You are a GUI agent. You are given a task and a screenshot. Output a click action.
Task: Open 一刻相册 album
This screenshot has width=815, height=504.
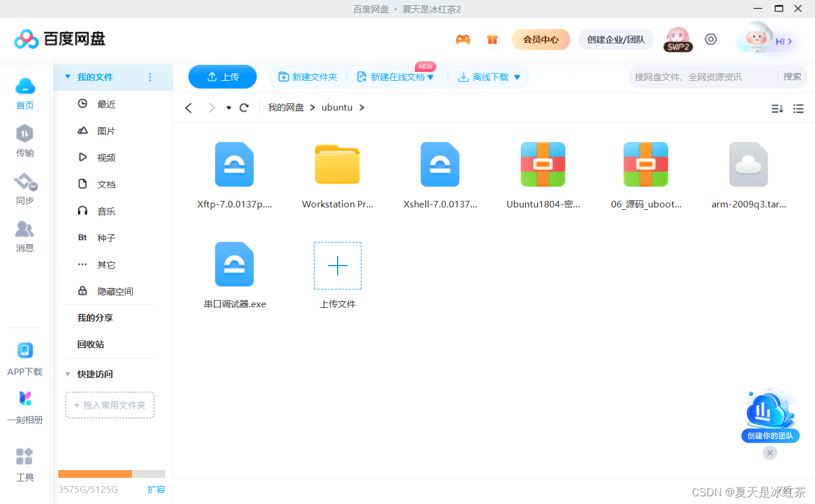(25, 408)
